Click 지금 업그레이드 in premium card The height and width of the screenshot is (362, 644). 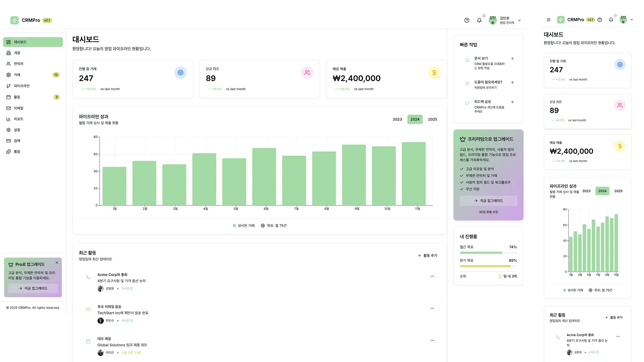pyautogui.click(x=488, y=201)
